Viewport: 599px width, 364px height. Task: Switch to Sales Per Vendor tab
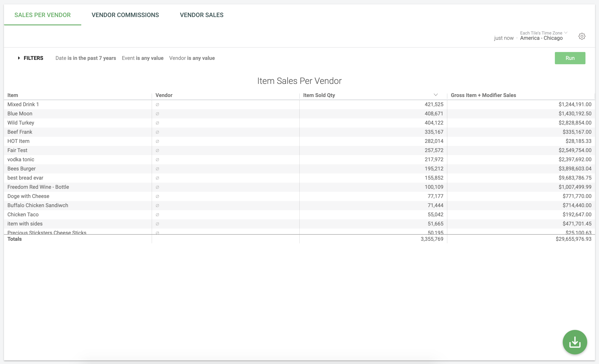[43, 15]
